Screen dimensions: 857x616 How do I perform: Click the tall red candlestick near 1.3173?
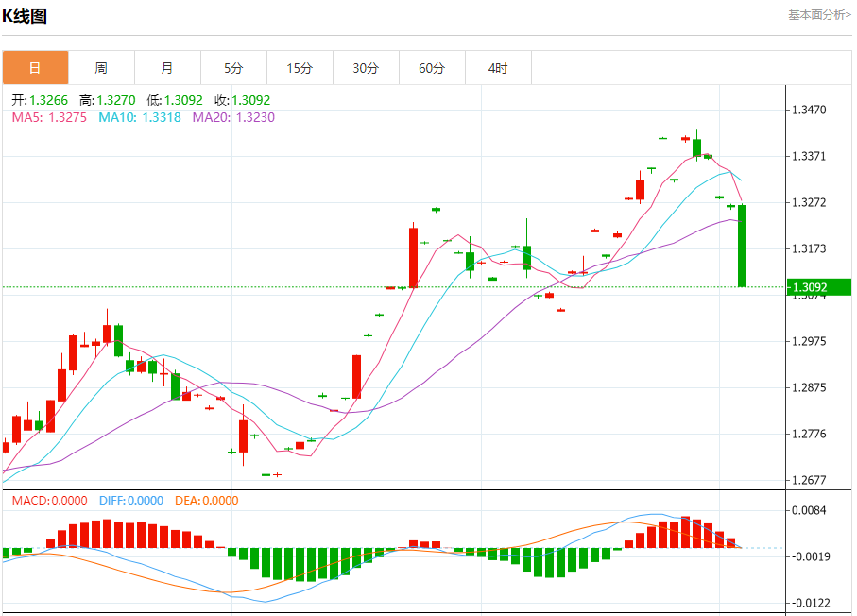click(x=413, y=257)
